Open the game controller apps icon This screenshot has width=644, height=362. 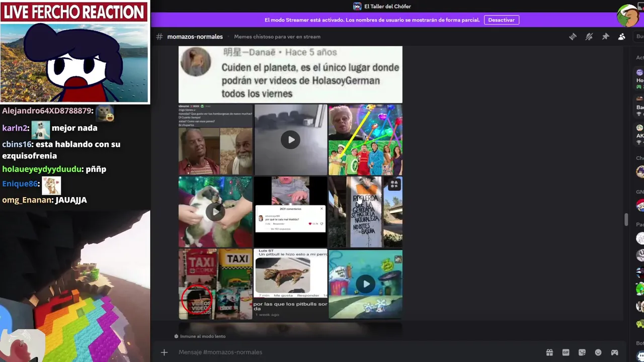point(614,352)
